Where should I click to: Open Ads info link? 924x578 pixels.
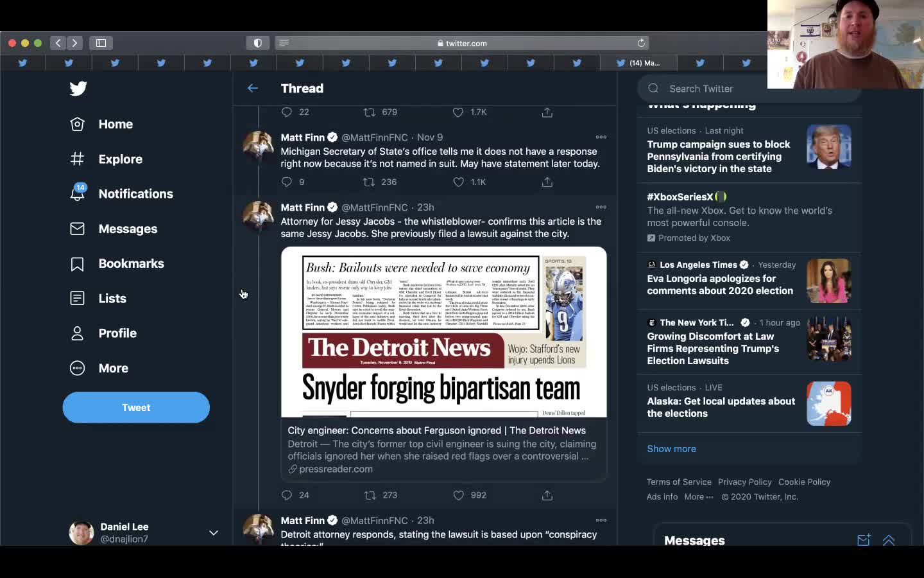(662, 497)
